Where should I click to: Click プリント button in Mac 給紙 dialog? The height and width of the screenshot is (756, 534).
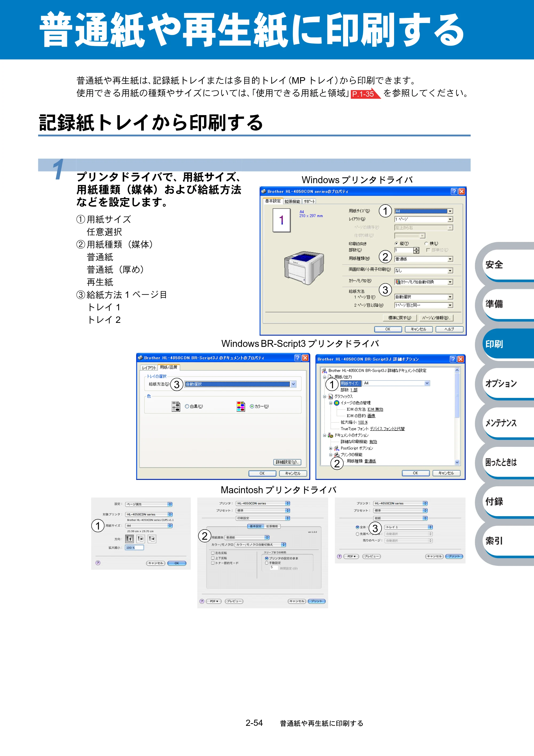point(454,556)
